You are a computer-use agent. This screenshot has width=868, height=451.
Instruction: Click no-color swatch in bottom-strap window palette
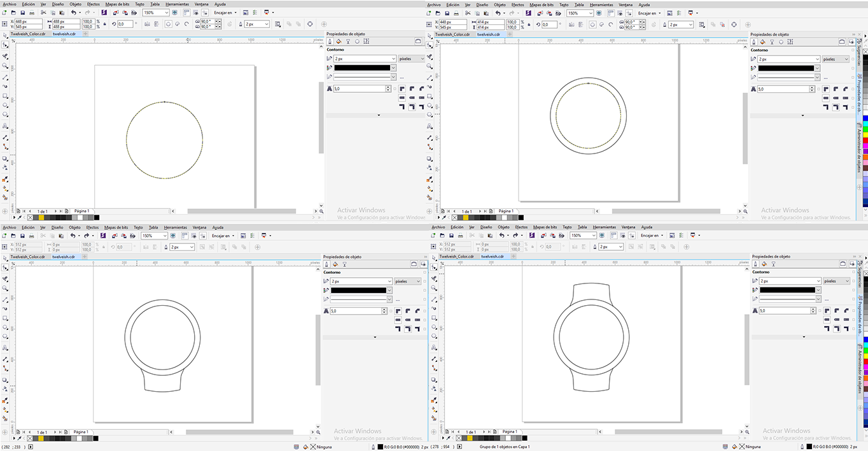29,439
